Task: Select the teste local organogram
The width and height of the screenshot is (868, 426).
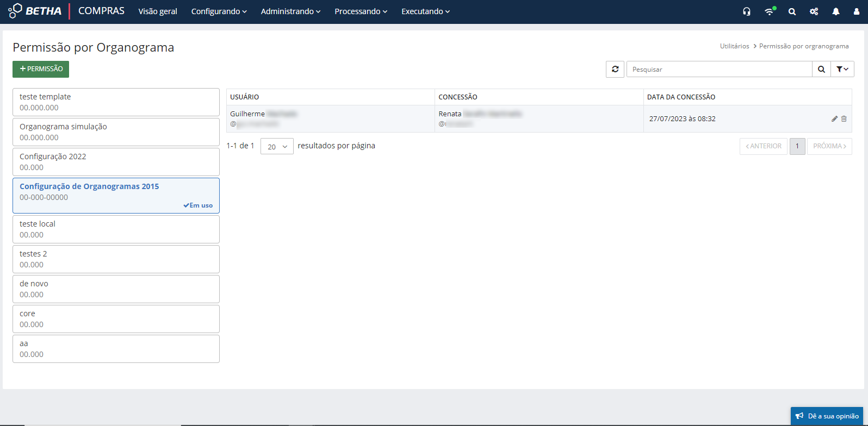Action: [x=116, y=229]
